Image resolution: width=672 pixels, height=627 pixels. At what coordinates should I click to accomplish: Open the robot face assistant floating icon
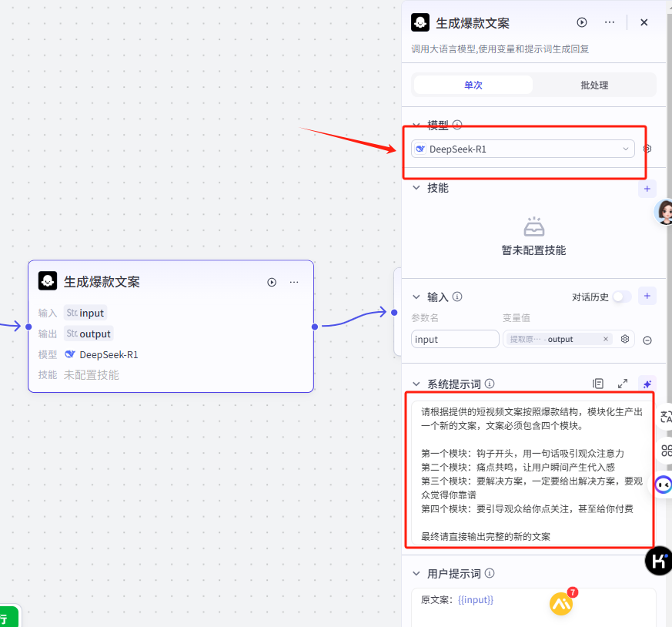pyautogui.click(x=664, y=484)
